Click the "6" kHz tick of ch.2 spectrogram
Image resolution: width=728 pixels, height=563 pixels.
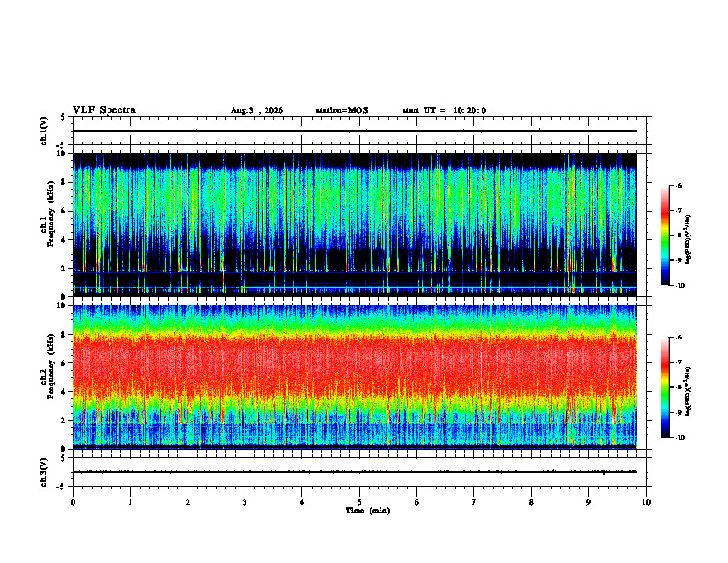[64, 363]
